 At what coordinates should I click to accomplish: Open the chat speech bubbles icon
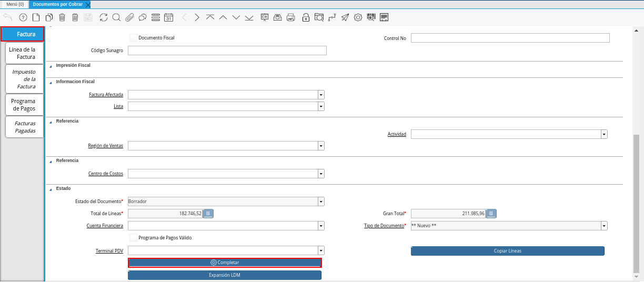pos(143,17)
